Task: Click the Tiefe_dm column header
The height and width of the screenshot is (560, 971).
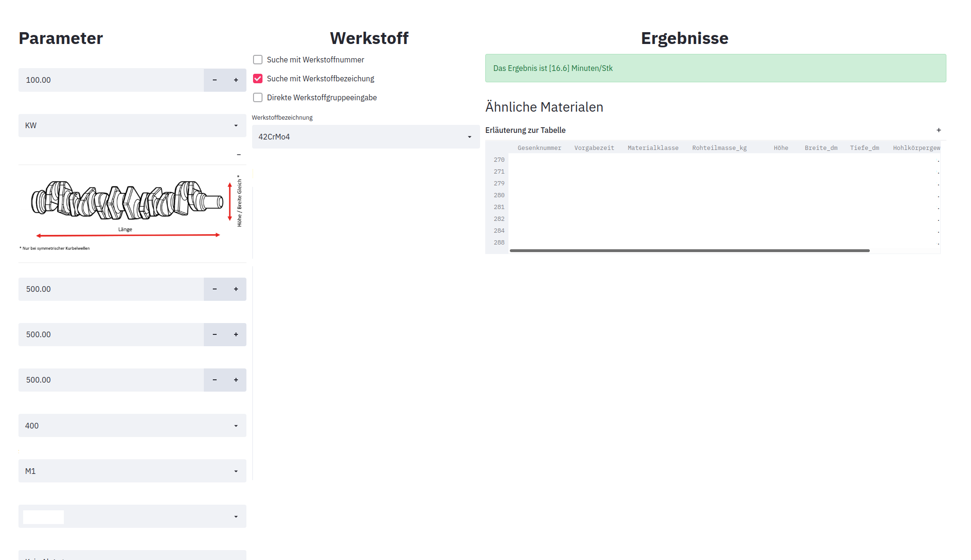Action: pos(865,148)
